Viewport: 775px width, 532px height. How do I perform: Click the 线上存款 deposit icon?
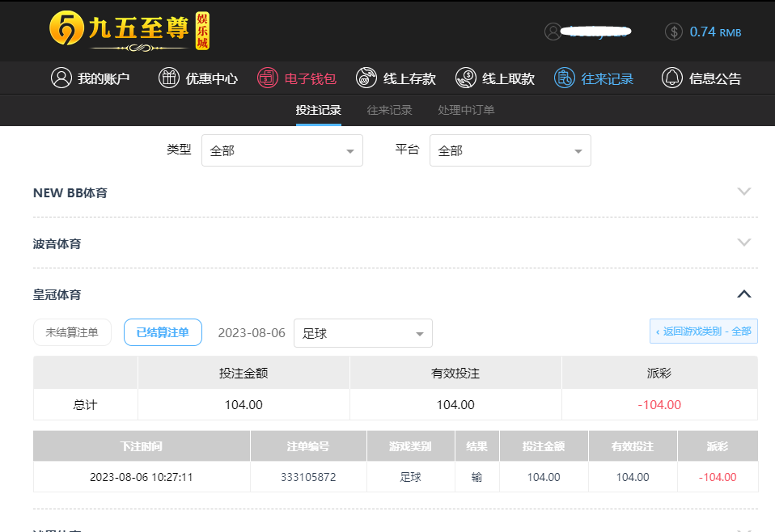tap(366, 78)
